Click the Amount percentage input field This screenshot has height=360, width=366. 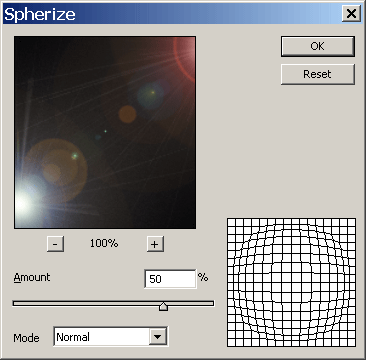pos(170,279)
